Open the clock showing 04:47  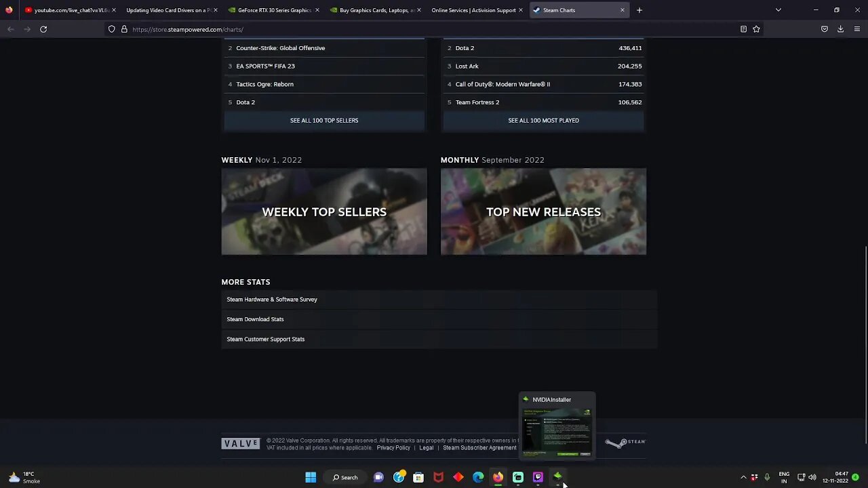pos(835,477)
